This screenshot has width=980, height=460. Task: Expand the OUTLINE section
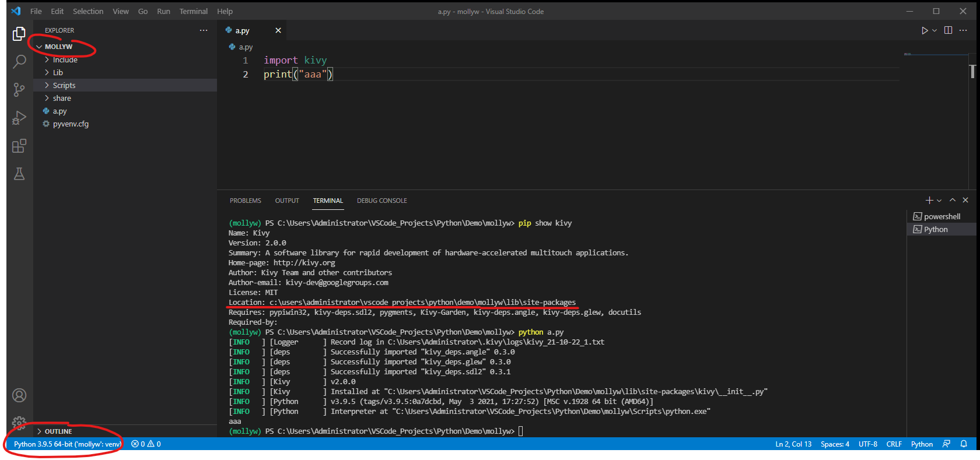tap(125, 431)
